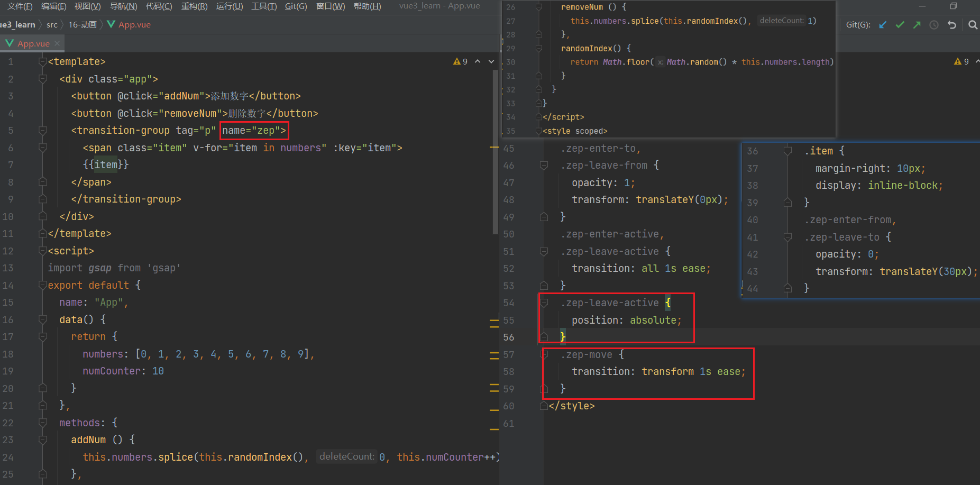Click the rollback undo arrow icon

(x=951, y=25)
